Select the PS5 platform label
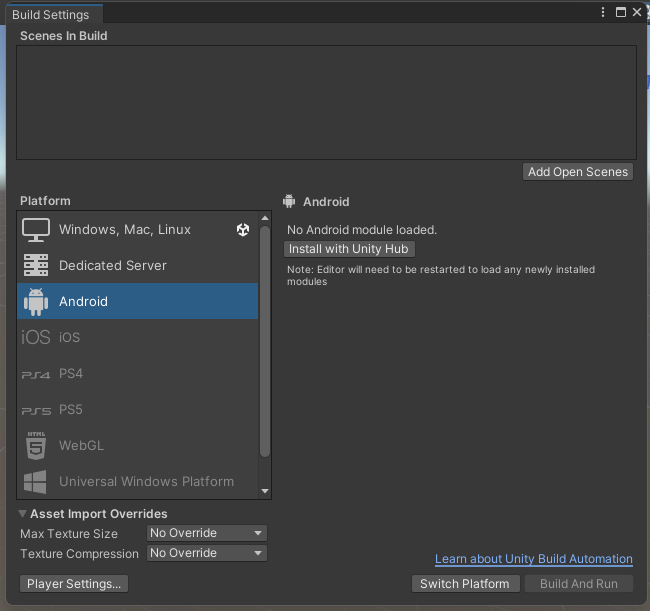This screenshot has height=611, width=650. pos(71,410)
